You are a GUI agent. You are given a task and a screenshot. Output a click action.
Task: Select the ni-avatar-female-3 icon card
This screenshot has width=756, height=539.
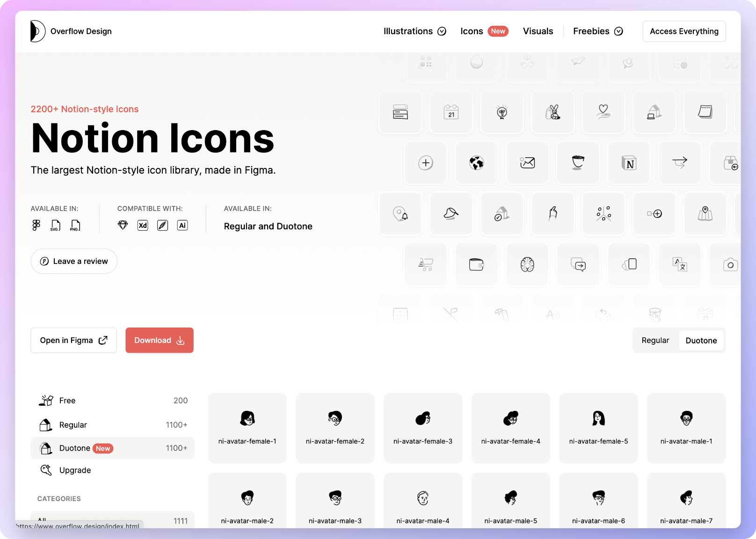point(423,428)
